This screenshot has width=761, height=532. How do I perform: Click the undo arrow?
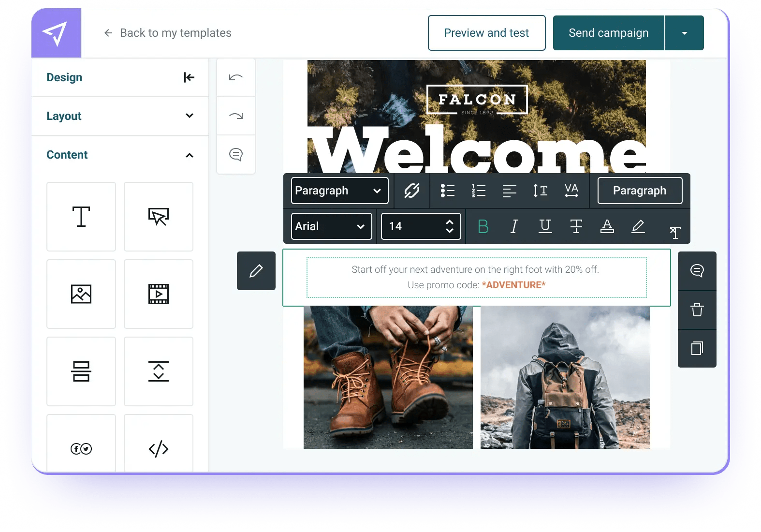(236, 77)
